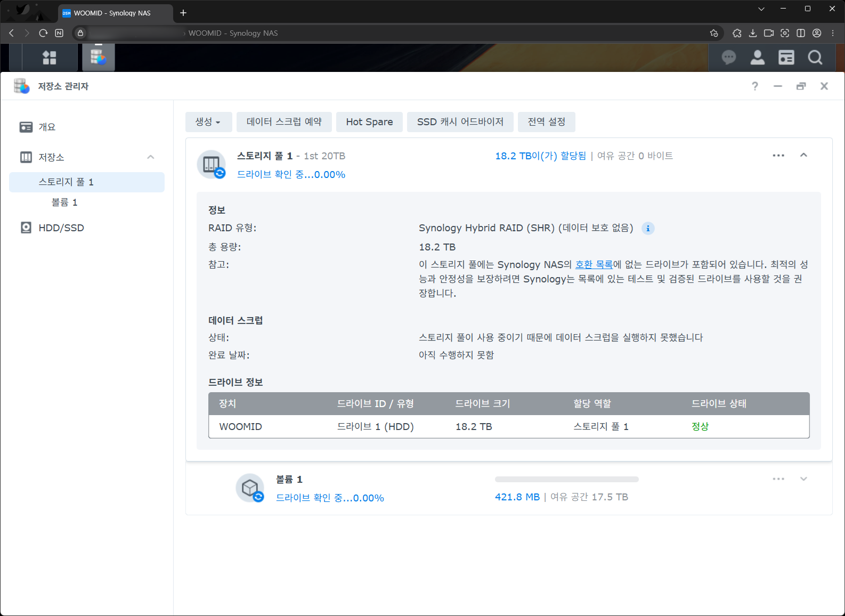Click the SSD 캐시 어드바이저 button

click(460, 122)
